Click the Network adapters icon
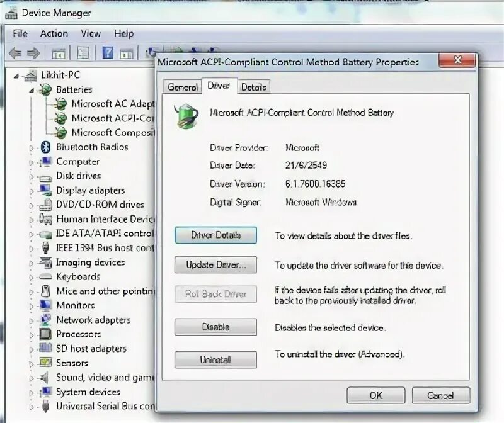504x423 pixels. (x=45, y=320)
